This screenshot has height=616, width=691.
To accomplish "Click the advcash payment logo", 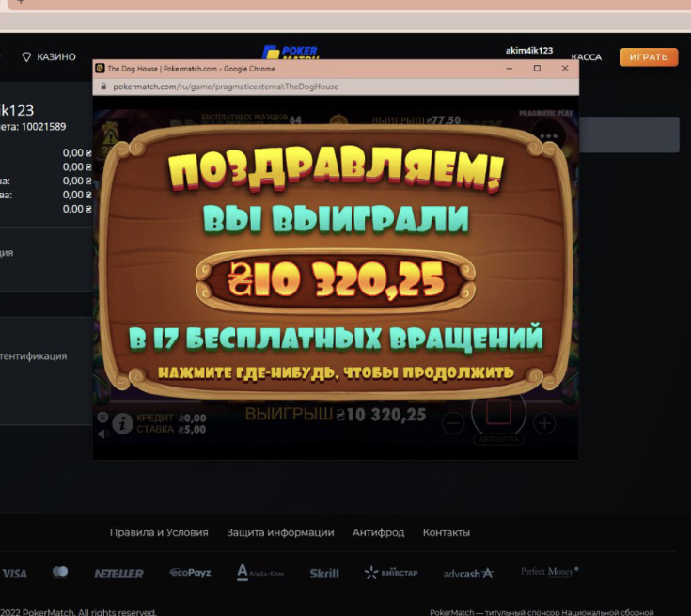I will pos(468,574).
